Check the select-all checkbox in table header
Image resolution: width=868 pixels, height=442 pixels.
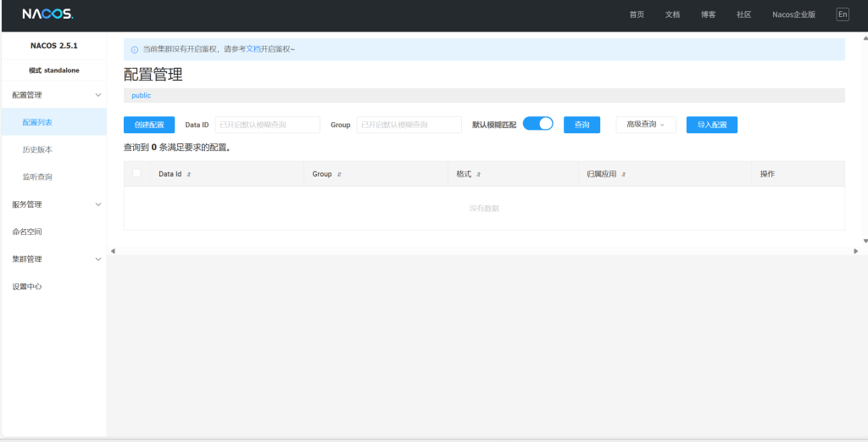pos(137,173)
